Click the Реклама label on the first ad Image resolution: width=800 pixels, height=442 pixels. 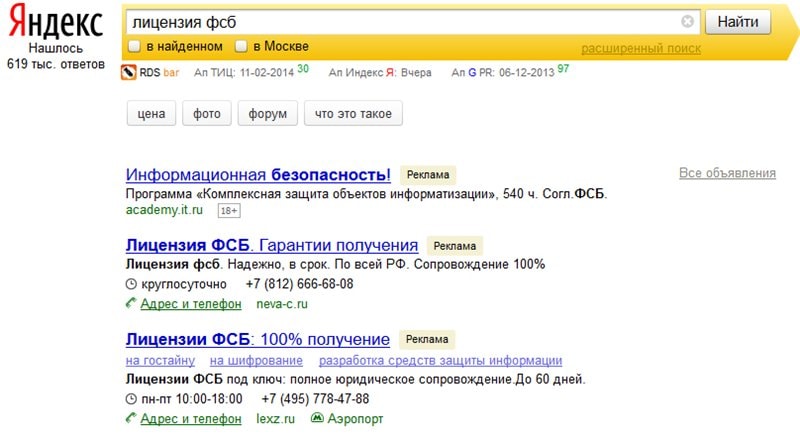coord(428,175)
